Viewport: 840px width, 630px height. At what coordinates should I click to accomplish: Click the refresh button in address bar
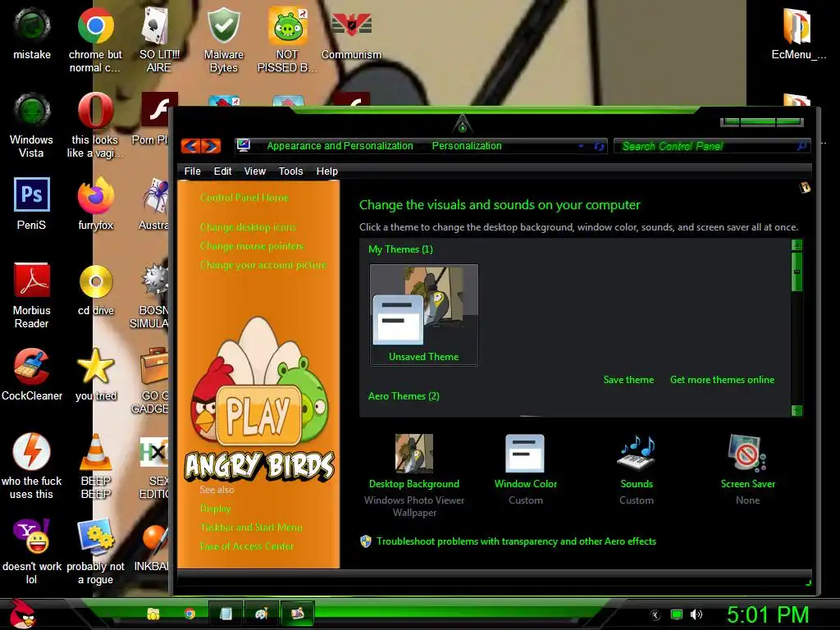coord(599,146)
